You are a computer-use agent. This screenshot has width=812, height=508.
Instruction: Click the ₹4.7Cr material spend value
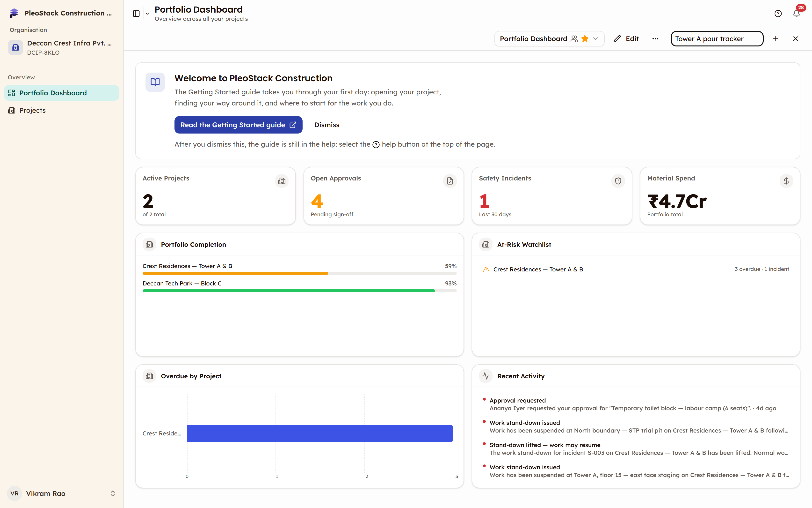(x=677, y=201)
